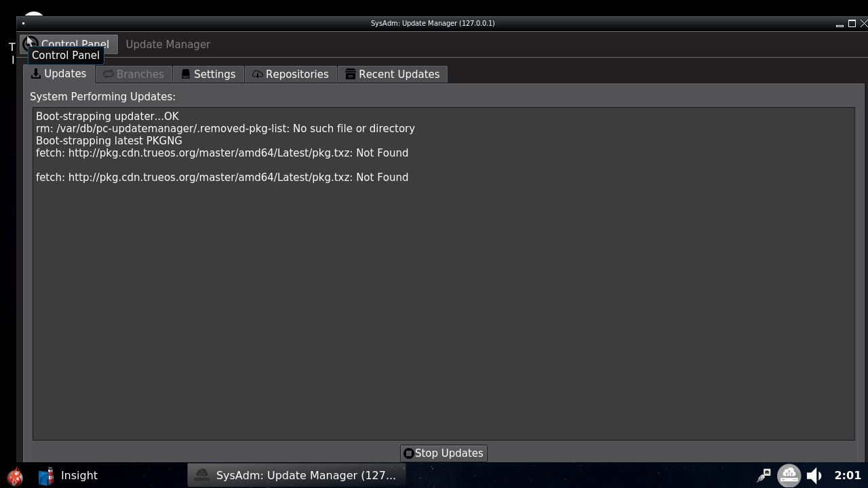Select the Branches tab
The height and width of the screenshot is (488, 868).
click(134, 75)
